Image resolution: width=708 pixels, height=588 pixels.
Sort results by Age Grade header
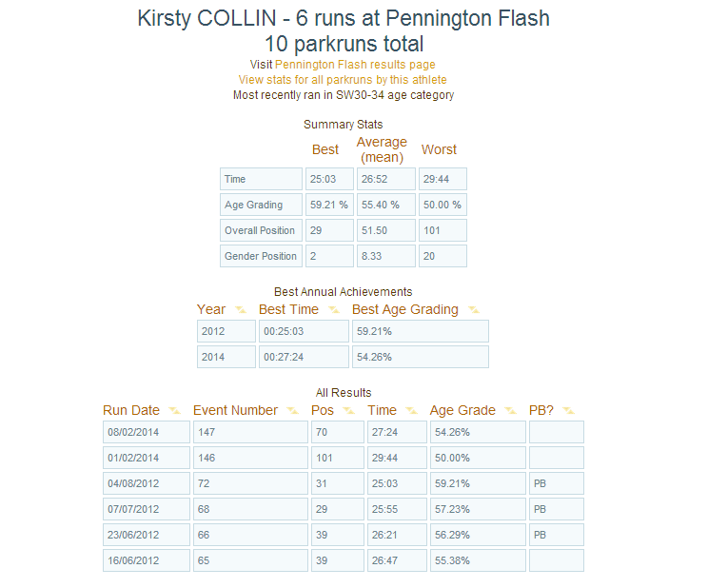(462, 410)
